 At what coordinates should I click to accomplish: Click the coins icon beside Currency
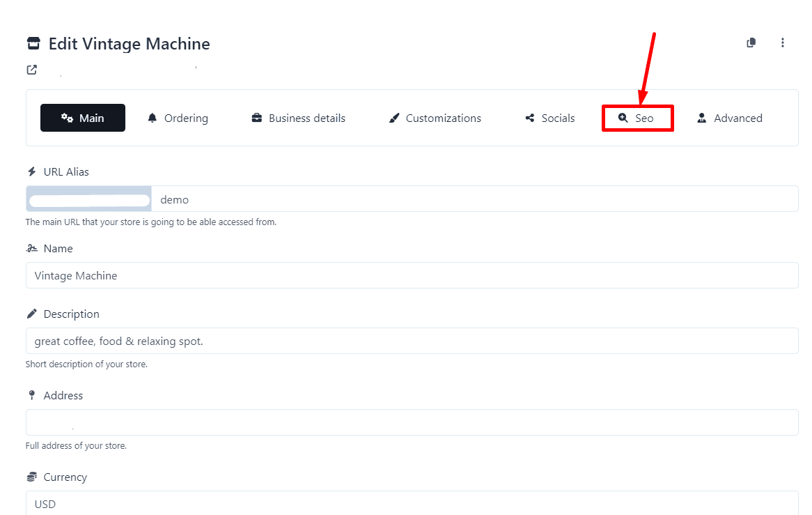[31, 477]
